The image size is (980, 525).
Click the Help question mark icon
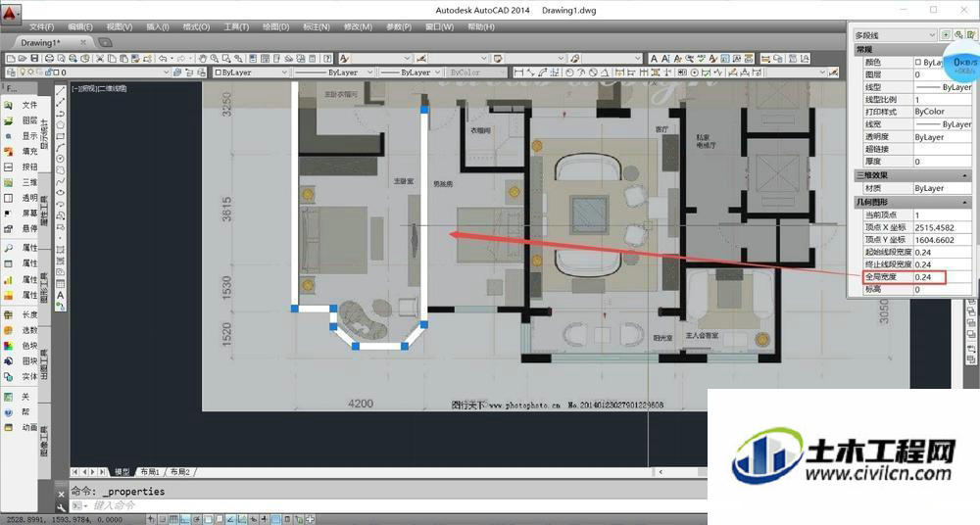coord(327,58)
